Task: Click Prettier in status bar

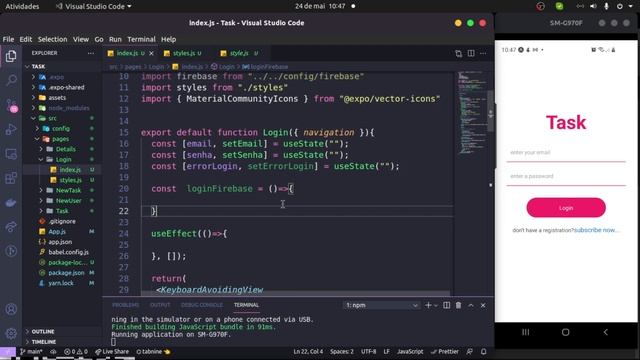Action: pyautogui.click(x=444, y=351)
